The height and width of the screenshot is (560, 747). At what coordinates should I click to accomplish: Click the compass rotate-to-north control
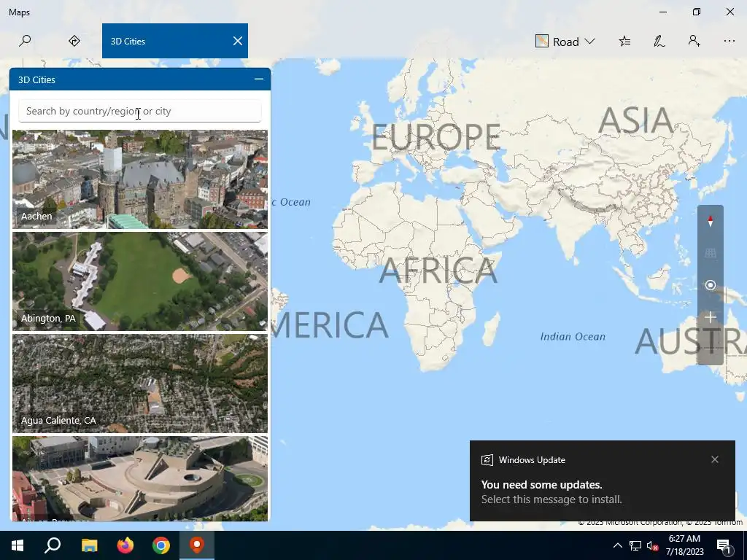(x=711, y=222)
